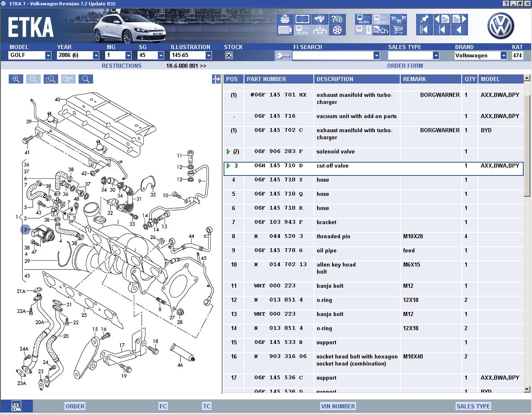Open the ORDER FORM

[x=405, y=66]
